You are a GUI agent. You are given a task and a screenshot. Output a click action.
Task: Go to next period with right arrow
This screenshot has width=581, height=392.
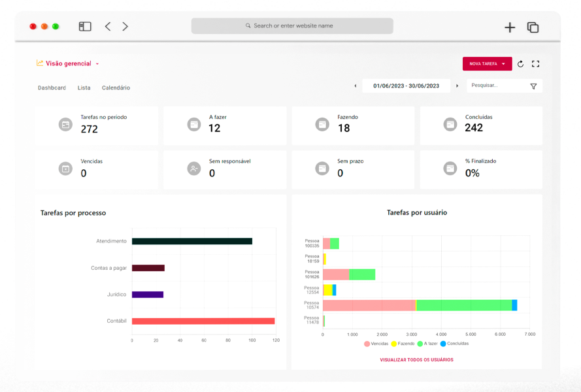[457, 86]
